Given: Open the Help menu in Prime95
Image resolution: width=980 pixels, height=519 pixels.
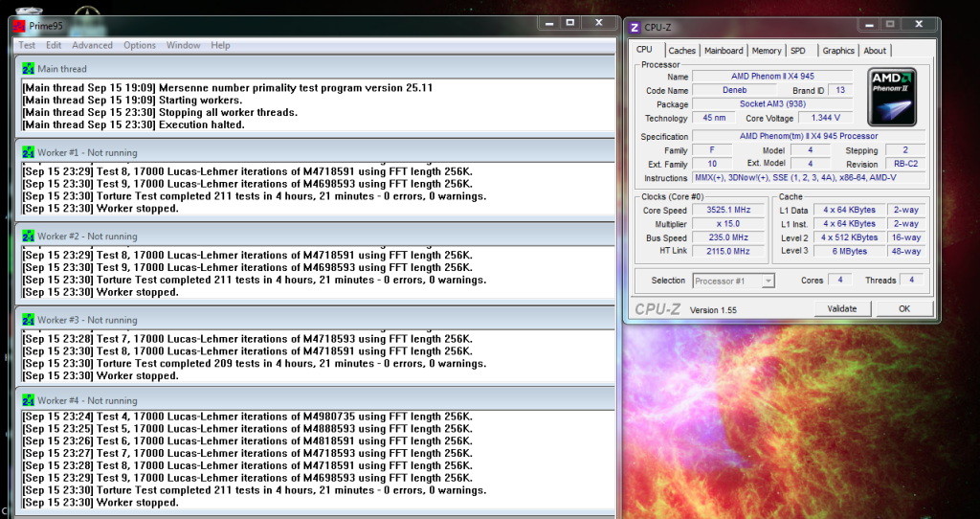Looking at the screenshot, I should click(220, 45).
